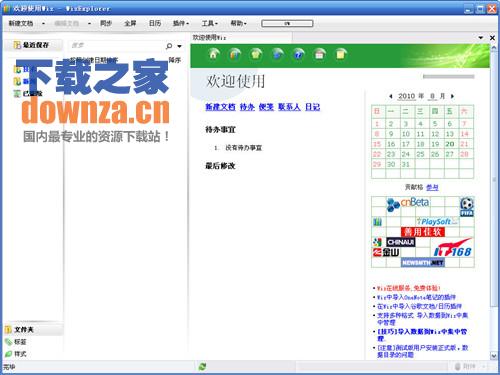Screen dimensions: 500x375
Task: Click the 待办 link
Action: (247, 107)
